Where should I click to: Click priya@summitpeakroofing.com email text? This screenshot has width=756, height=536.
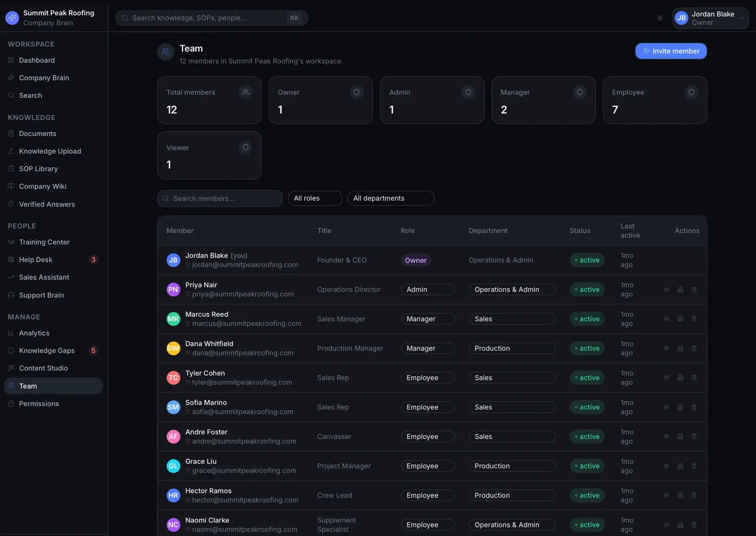[243, 294]
